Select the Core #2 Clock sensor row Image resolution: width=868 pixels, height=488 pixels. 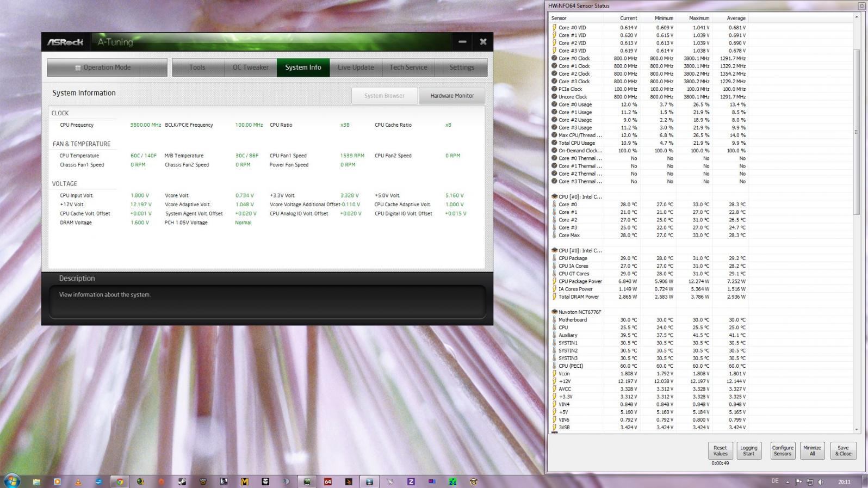649,74
